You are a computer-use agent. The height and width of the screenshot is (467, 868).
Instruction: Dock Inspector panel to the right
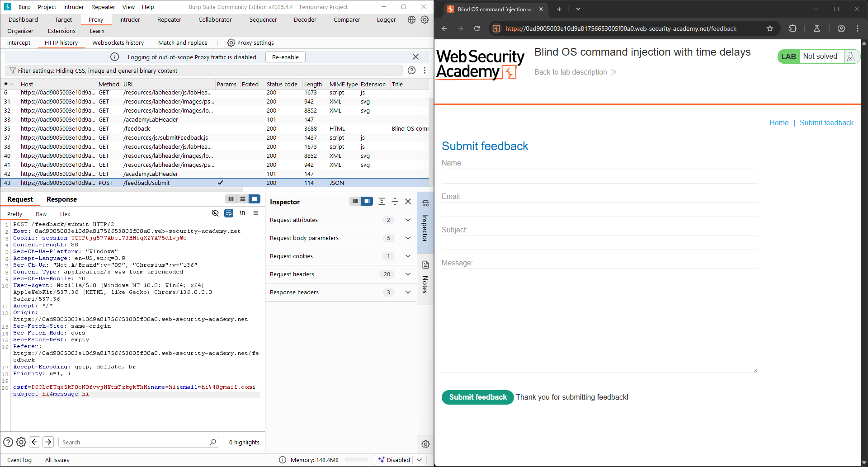point(367,201)
